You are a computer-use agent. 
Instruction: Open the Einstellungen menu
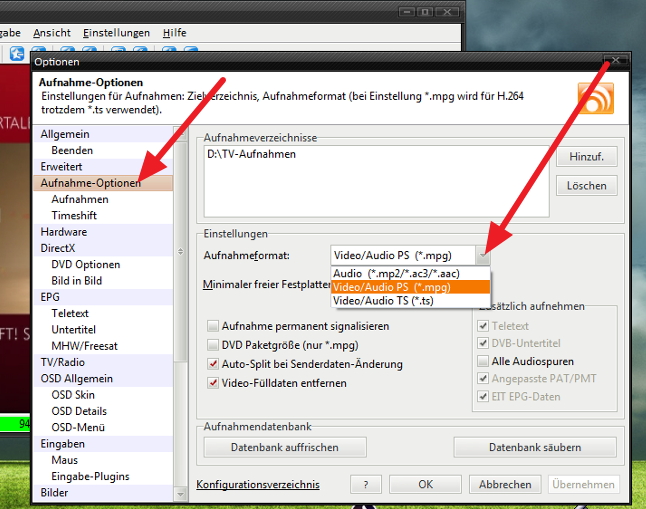point(116,33)
